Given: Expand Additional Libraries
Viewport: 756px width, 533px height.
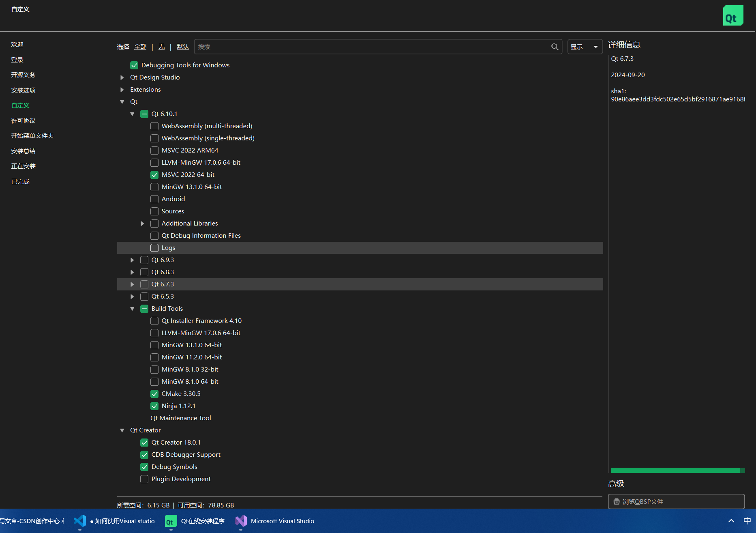Looking at the screenshot, I should point(142,224).
